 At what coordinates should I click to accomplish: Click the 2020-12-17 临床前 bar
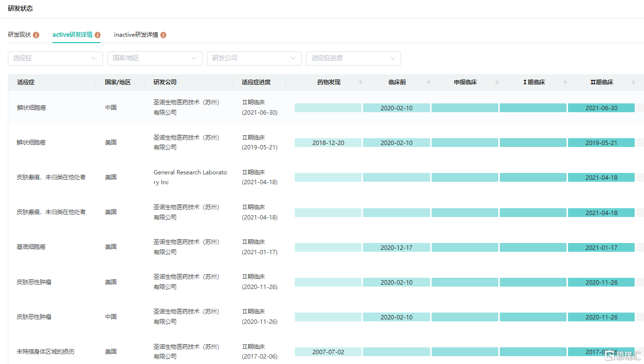(x=396, y=247)
